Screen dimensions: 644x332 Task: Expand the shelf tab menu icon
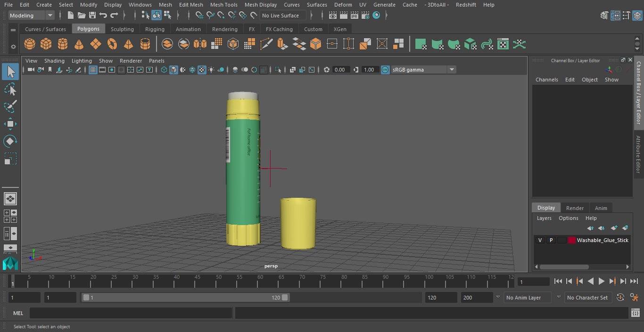[x=13, y=30]
